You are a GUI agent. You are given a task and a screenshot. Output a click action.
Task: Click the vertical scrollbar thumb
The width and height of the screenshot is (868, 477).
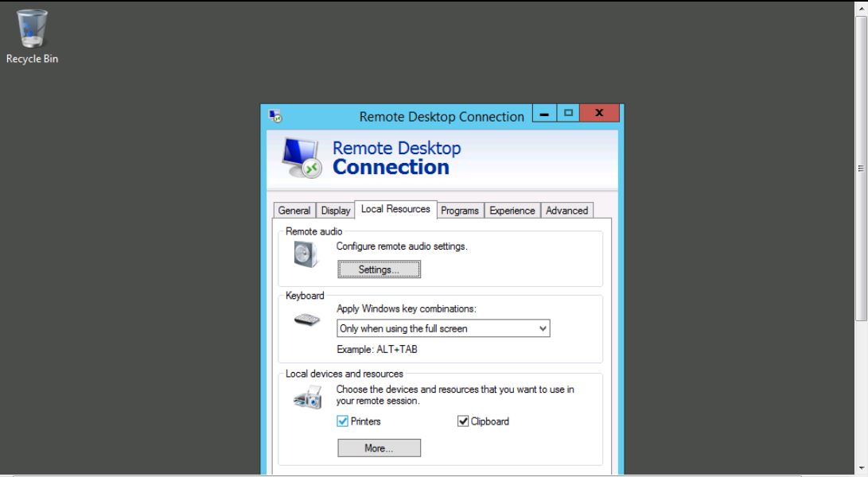click(861, 169)
